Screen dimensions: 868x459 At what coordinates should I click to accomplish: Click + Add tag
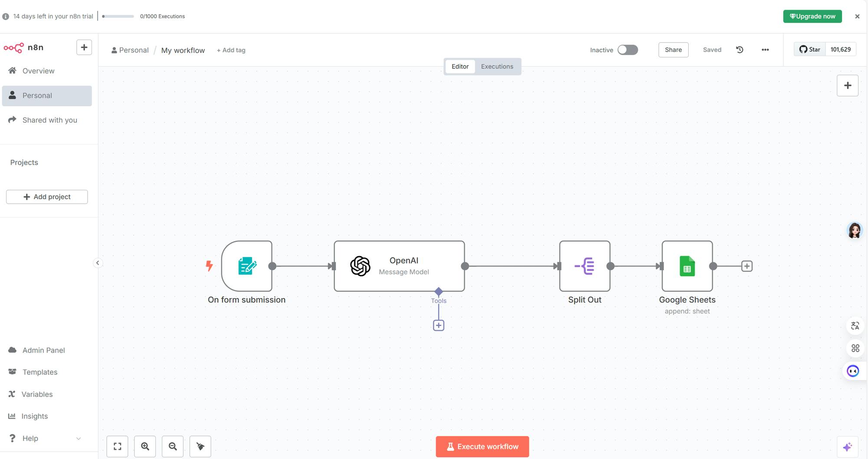coord(231,50)
